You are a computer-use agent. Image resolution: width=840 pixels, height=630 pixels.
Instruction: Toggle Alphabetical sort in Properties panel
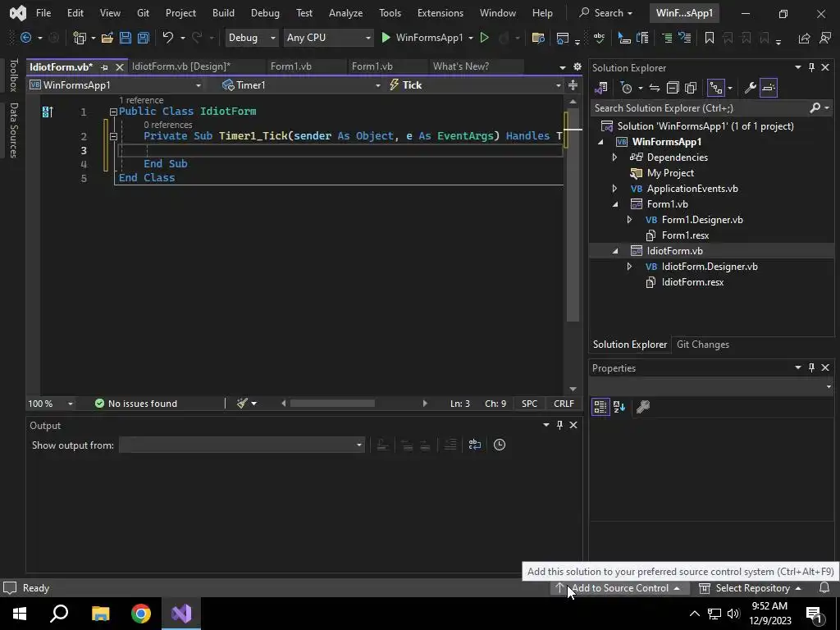pos(619,407)
